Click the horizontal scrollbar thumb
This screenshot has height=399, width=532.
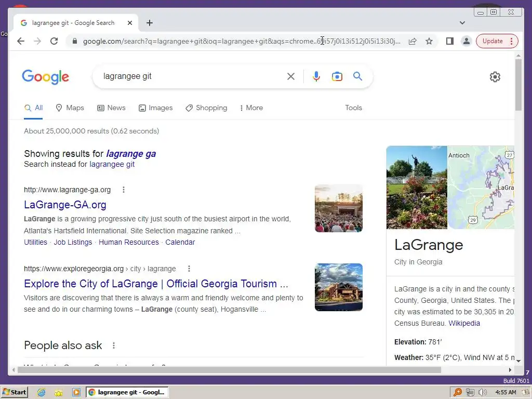pos(229,370)
